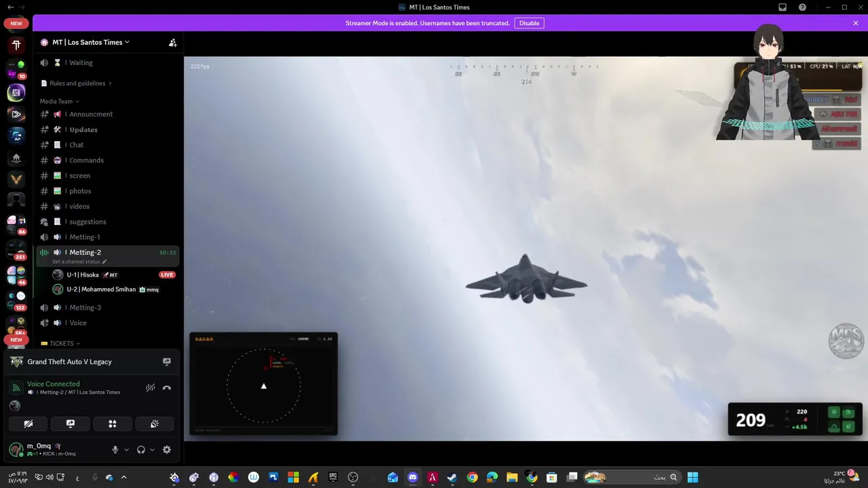Open File Explorer from the taskbar
Image resolution: width=868 pixels, height=488 pixels.
pyautogui.click(x=512, y=477)
